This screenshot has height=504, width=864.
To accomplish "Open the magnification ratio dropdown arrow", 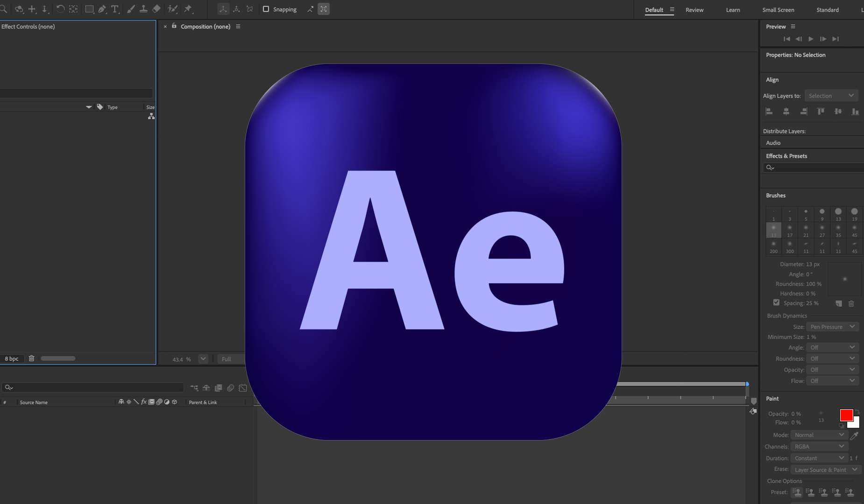I will [203, 359].
